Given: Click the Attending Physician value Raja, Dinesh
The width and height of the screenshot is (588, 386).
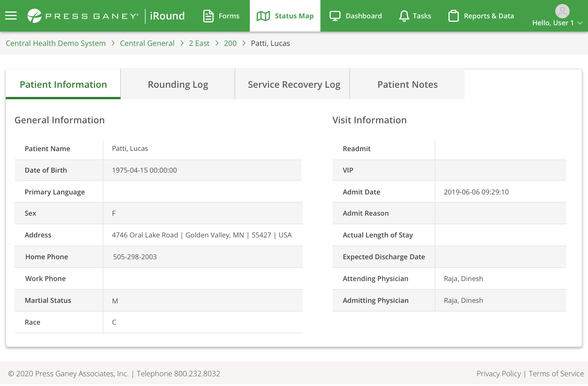Looking at the screenshot, I should click(463, 279).
